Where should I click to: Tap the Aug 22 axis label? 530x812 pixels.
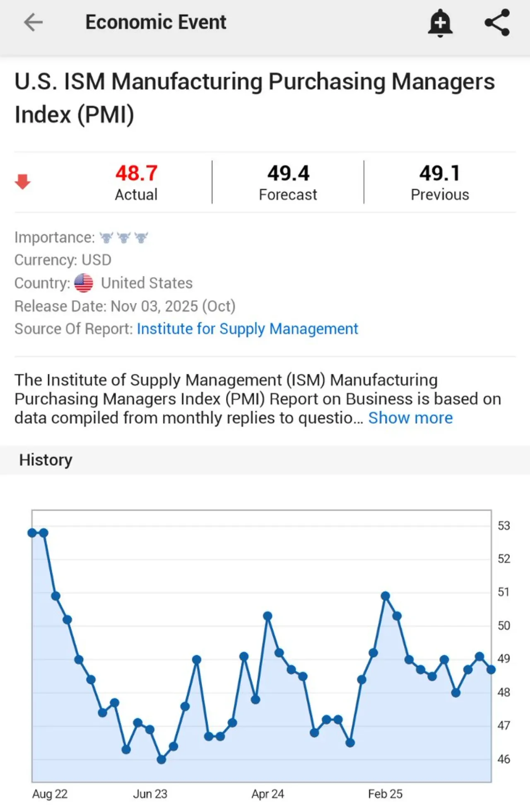click(50, 794)
